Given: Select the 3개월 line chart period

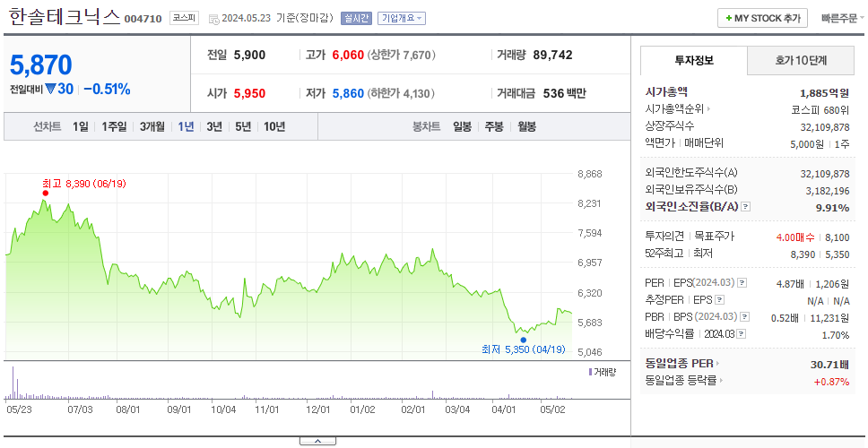Looking at the screenshot, I should tap(152, 126).
